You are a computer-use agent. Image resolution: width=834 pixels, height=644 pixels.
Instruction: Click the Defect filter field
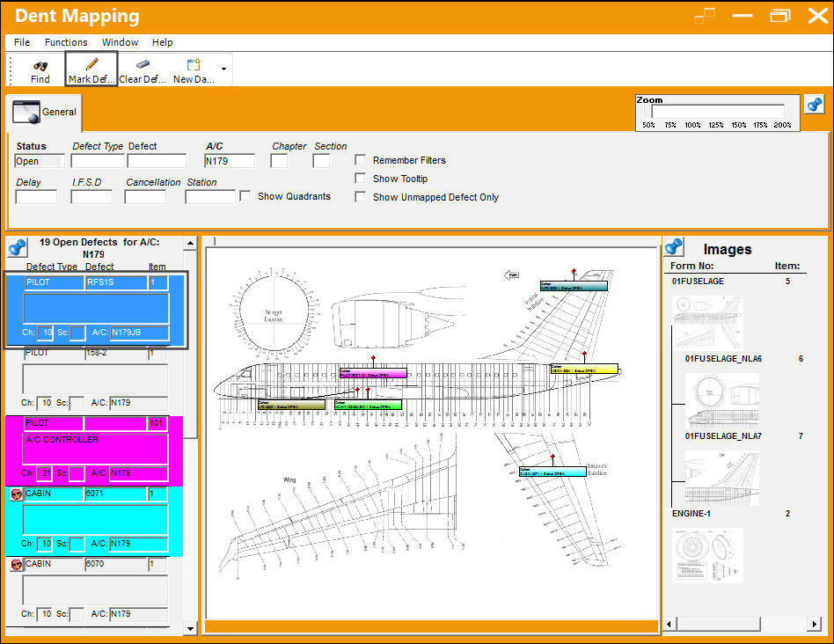(157, 161)
